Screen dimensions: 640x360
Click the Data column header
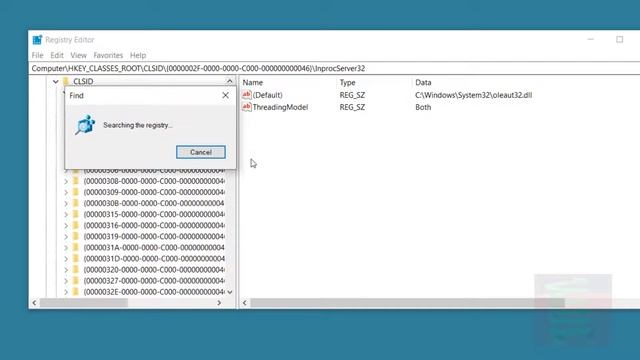(423, 82)
